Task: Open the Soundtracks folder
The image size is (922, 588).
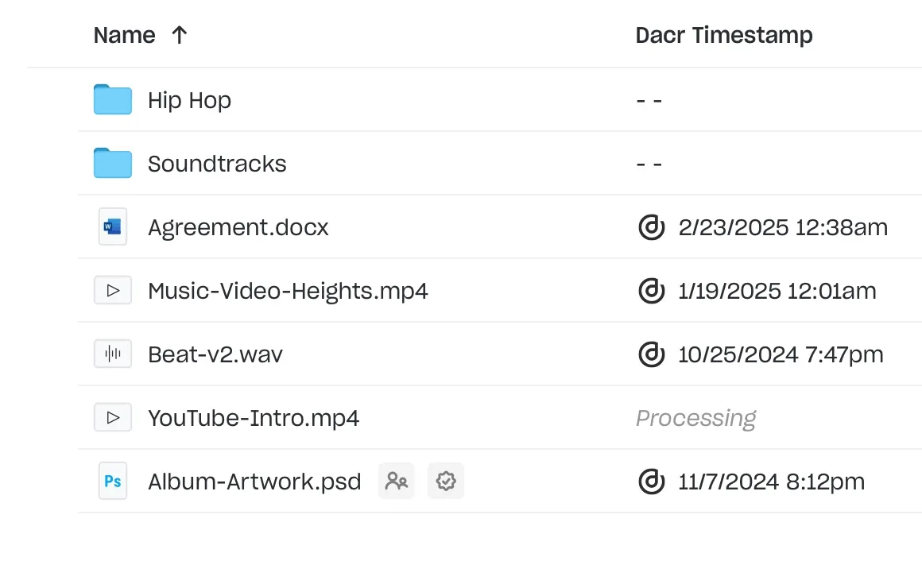Action: [217, 164]
